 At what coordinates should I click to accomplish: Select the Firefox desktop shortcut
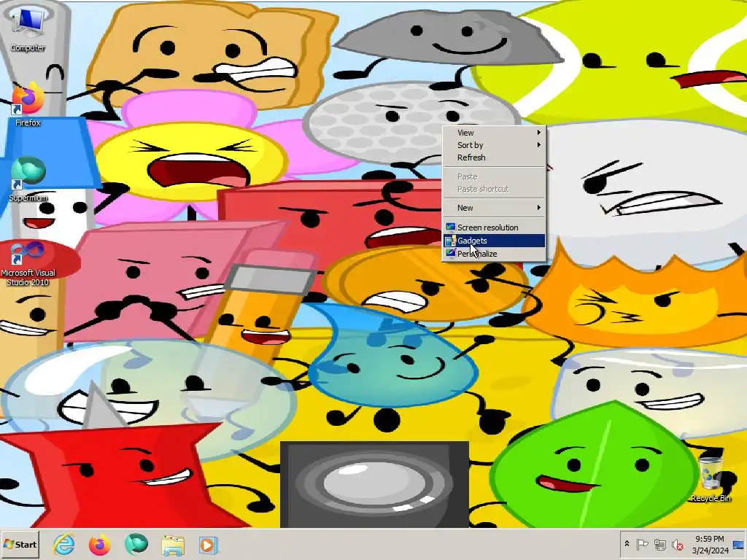28,104
